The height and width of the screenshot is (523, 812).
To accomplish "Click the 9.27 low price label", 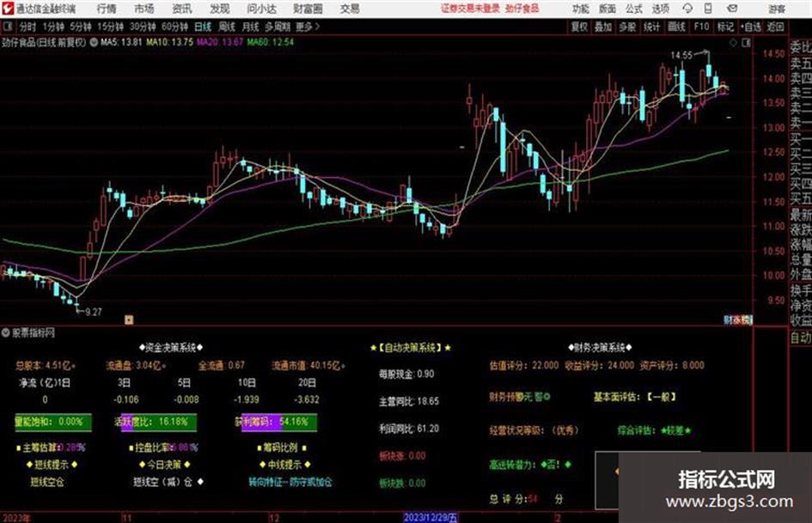I will coord(93,312).
